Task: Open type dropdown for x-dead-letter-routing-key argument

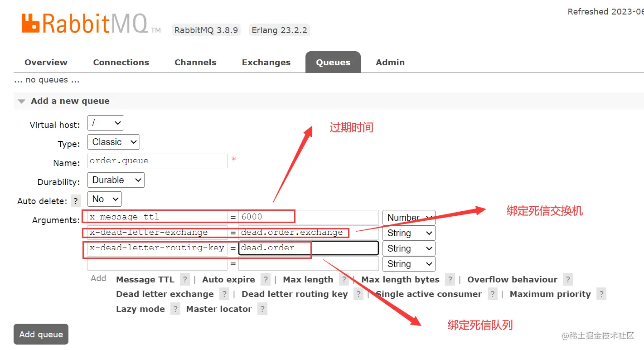Action: [x=409, y=248]
